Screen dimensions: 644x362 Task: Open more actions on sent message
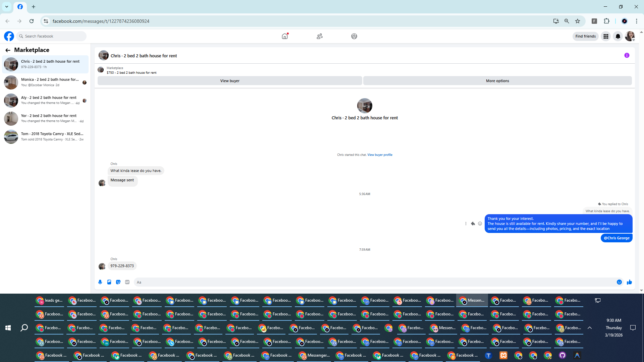[466, 224]
